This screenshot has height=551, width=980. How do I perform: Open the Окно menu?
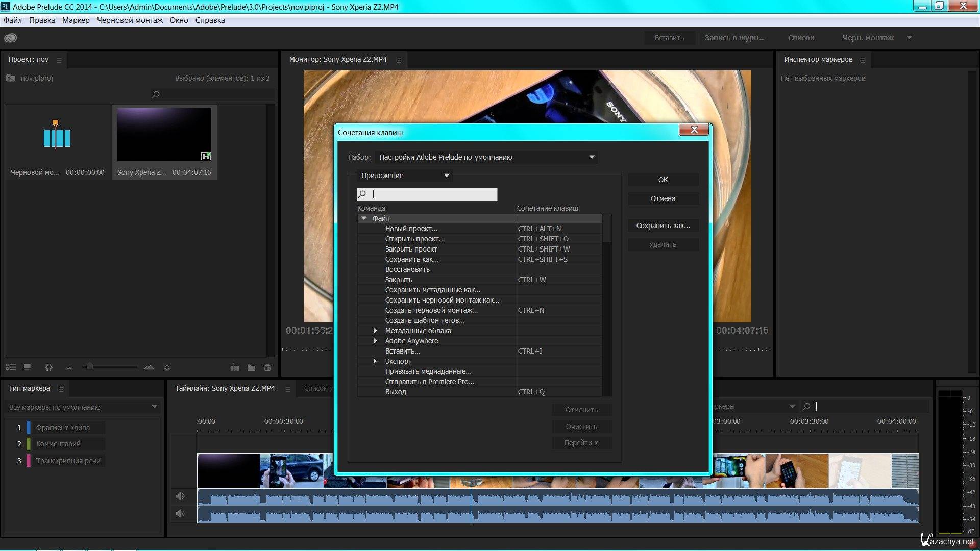[x=179, y=20]
